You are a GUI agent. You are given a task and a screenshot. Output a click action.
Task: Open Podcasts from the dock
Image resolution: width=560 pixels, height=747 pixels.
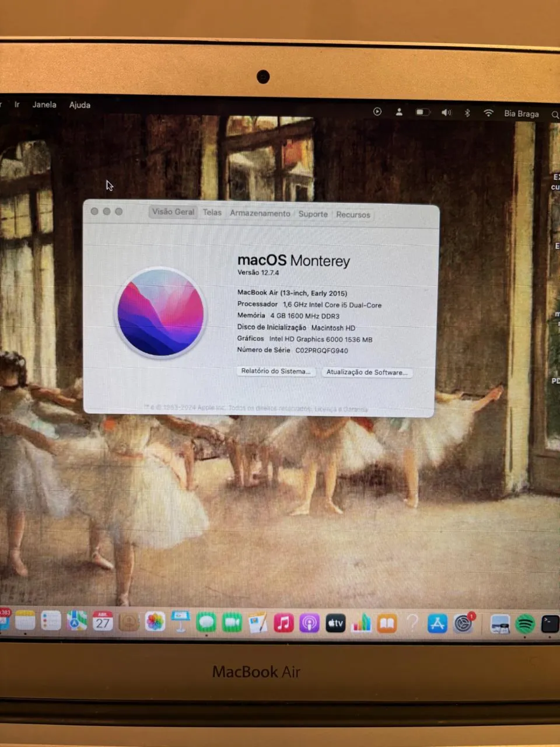coord(309,623)
